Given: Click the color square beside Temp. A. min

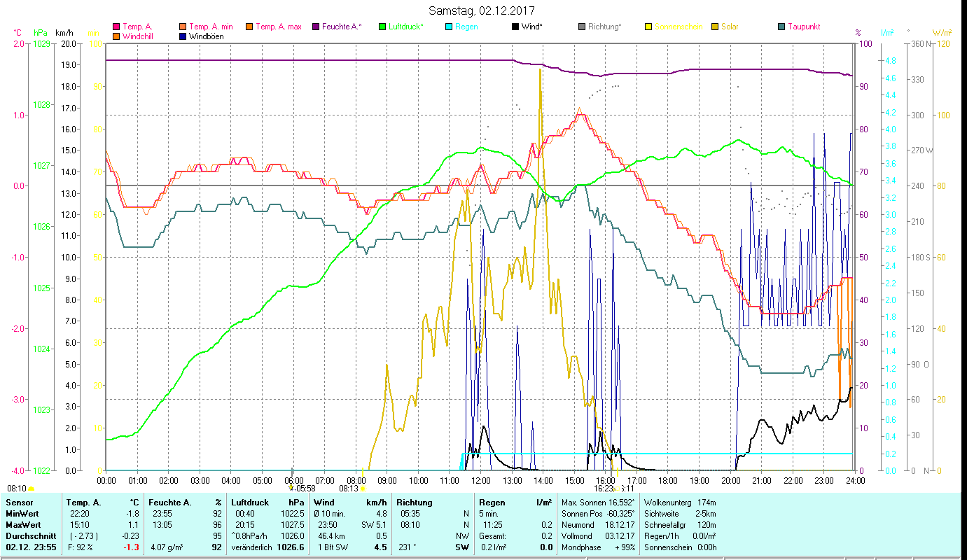Looking at the screenshot, I should 183,27.
